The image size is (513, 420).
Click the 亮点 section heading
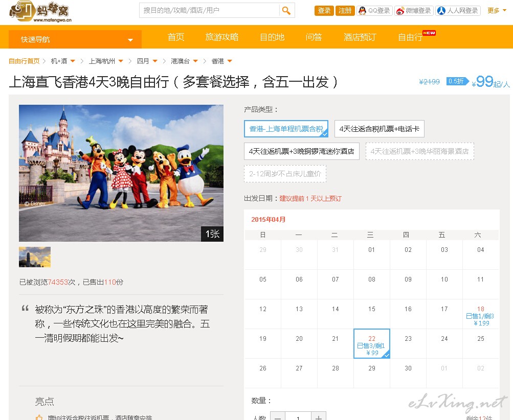pos(44,402)
